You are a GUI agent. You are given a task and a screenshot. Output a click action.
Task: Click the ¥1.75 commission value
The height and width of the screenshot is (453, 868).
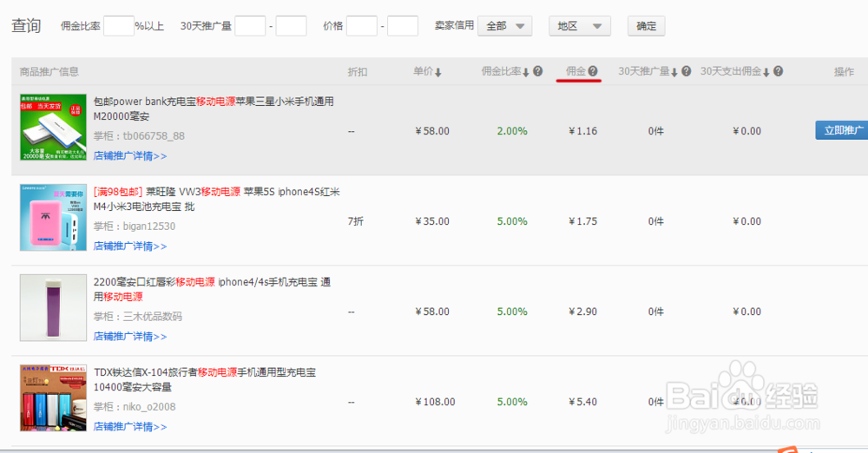(583, 221)
